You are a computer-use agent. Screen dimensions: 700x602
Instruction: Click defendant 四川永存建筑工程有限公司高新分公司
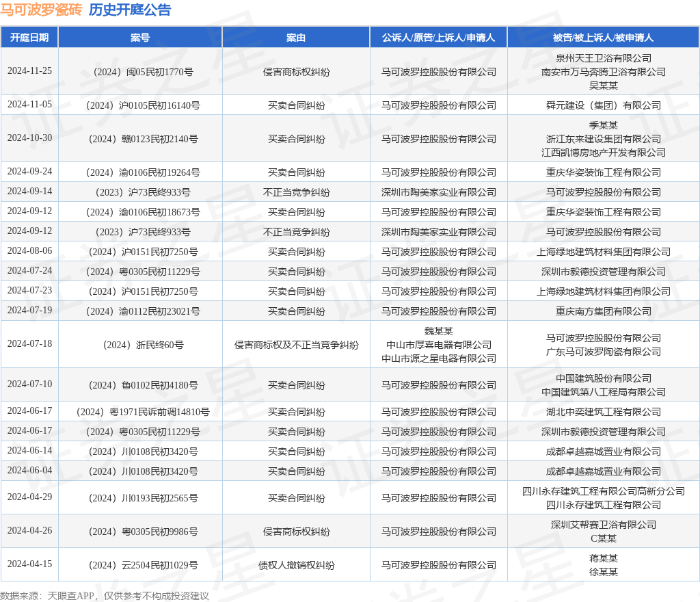point(603,491)
